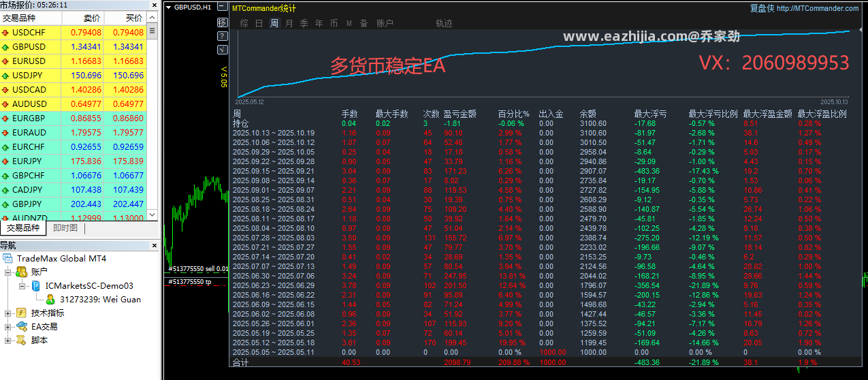Select the 31273239: Wei Guan account entry
868x380 pixels.
pyautogui.click(x=100, y=300)
